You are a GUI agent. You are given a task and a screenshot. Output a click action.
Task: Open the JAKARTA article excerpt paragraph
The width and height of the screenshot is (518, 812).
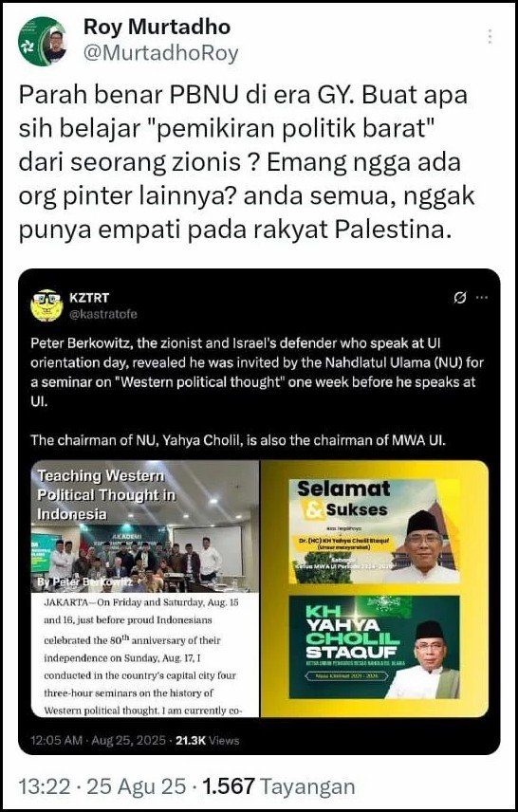click(x=144, y=656)
